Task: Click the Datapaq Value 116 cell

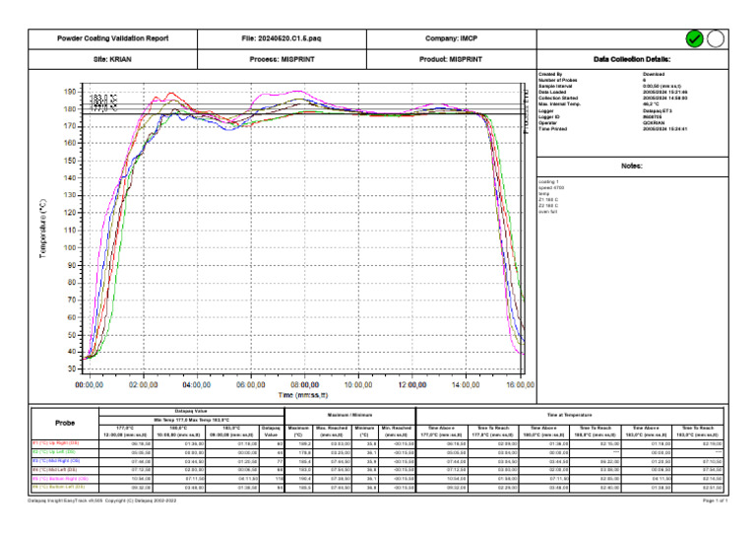Action: pyautogui.click(x=272, y=479)
